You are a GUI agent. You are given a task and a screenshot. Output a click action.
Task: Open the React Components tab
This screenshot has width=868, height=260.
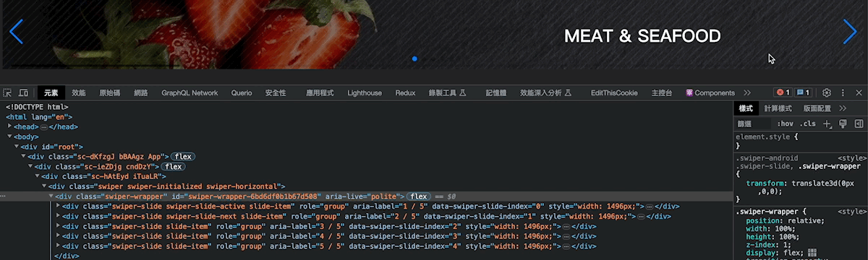click(x=710, y=93)
